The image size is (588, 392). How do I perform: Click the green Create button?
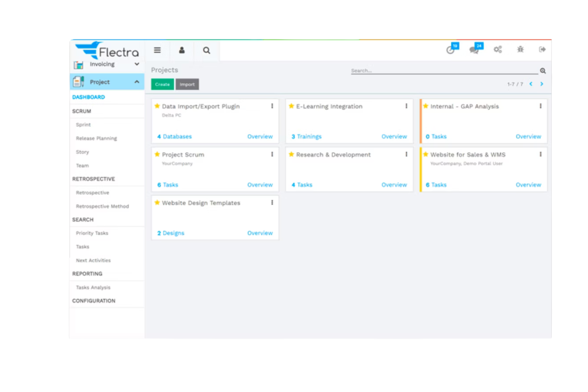pyautogui.click(x=162, y=84)
